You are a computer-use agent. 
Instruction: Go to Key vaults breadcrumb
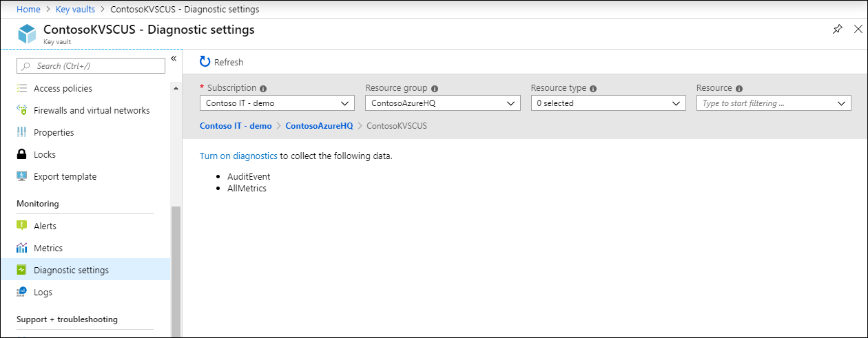75,9
